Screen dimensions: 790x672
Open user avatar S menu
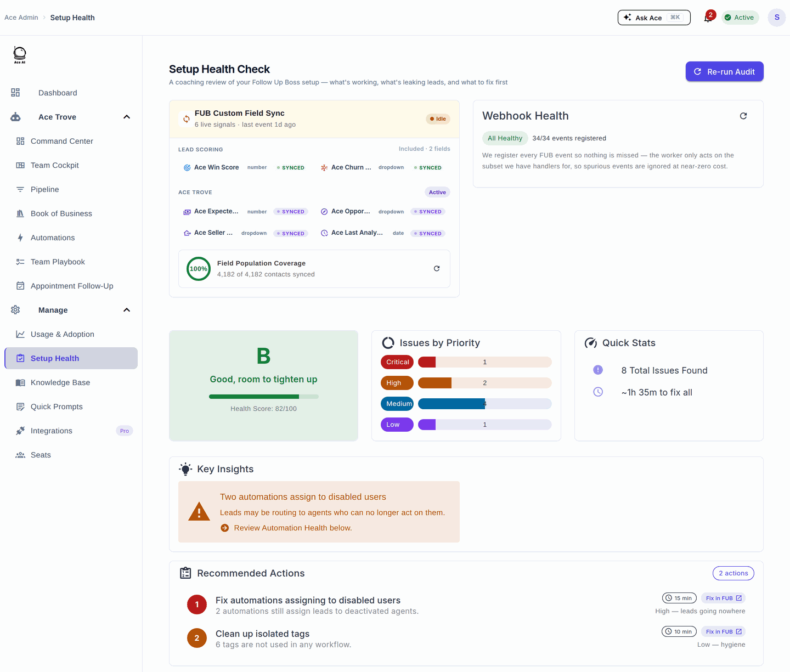[x=777, y=18]
